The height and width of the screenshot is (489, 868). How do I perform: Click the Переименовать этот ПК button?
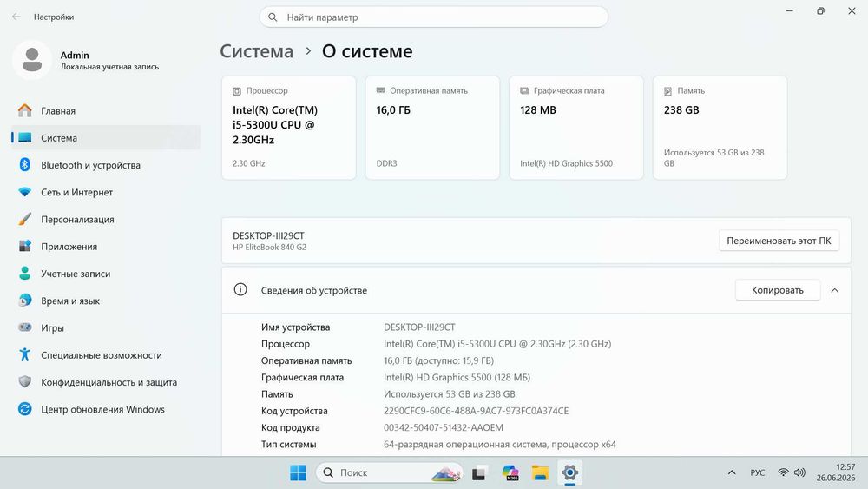(x=779, y=241)
